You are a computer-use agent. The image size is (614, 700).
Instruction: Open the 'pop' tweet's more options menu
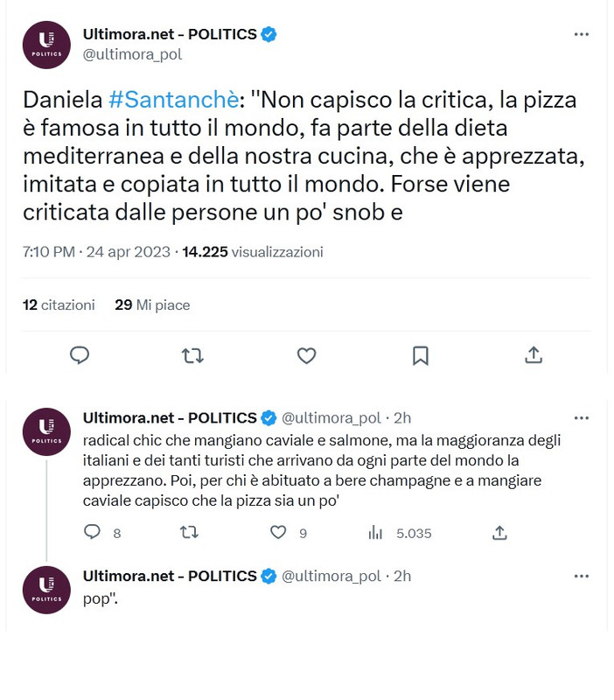tap(582, 576)
